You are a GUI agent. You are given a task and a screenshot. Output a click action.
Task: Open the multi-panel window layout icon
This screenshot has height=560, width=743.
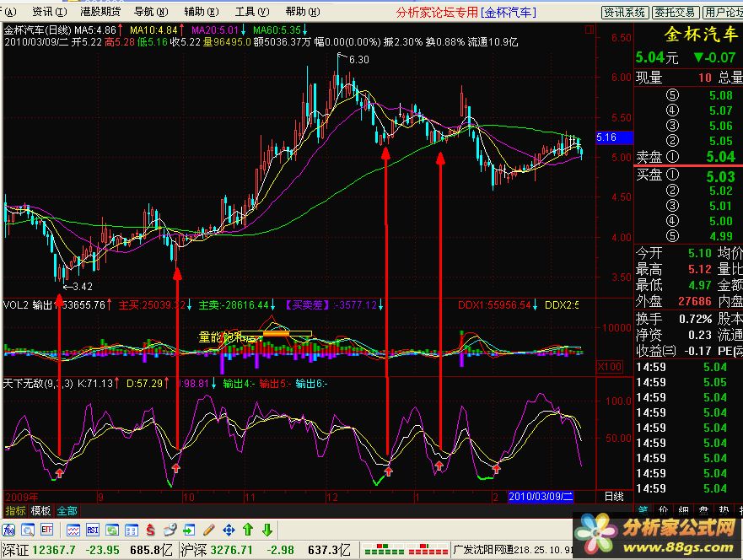(132, 530)
